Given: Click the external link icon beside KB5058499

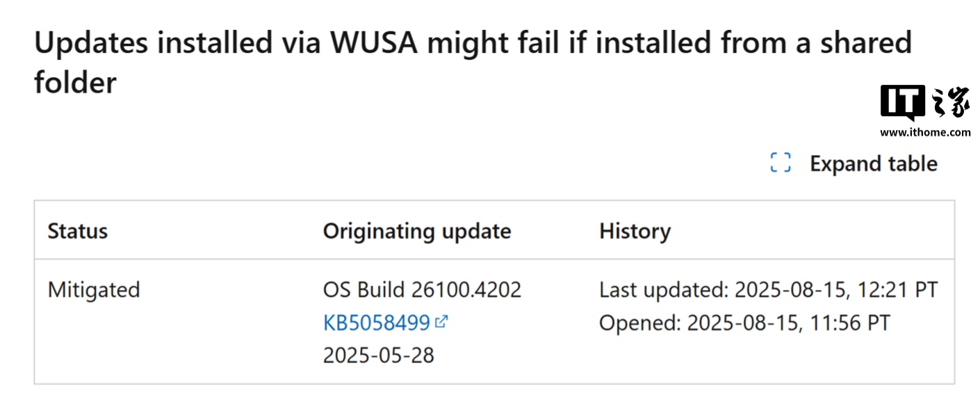Looking at the screenshot, I should (441, 322).
